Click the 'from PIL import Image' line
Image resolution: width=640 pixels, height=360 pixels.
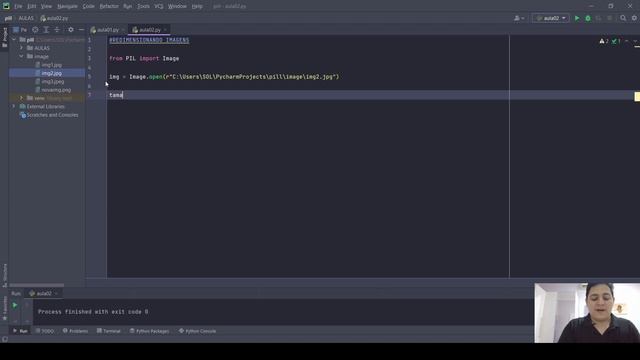click(x=144, y=58)
